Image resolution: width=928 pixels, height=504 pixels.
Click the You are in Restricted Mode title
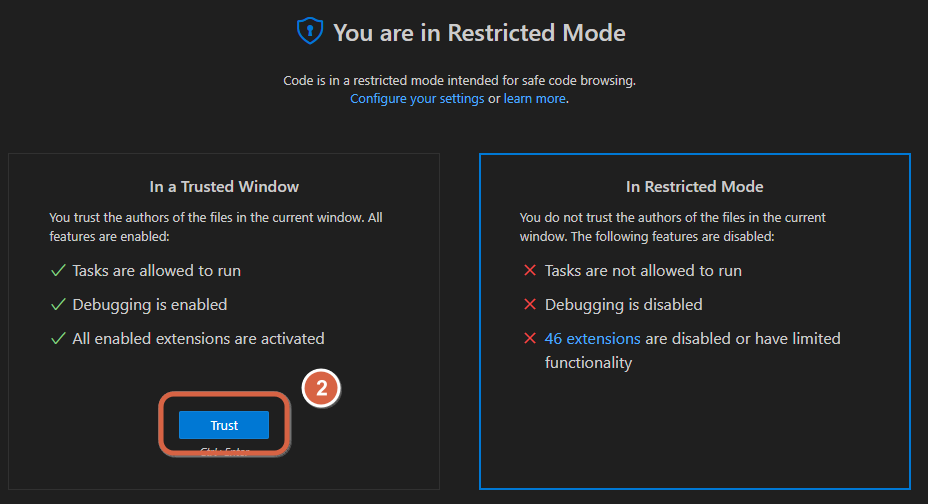click(x=479, y=33)
